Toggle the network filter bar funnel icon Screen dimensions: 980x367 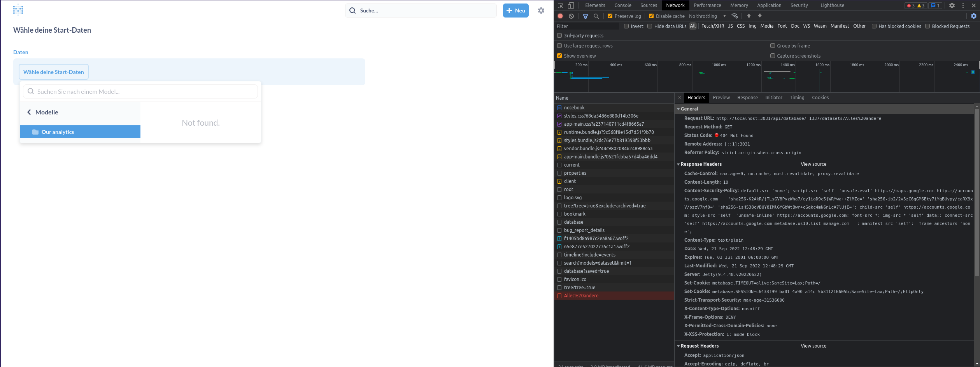coord(586,16)
